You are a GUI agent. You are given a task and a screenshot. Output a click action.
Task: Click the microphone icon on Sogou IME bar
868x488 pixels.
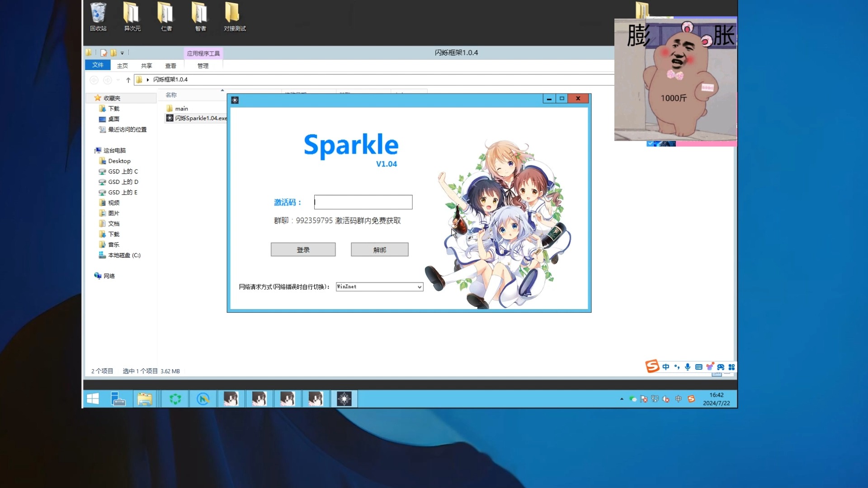pyautogui.click(x=688, y=367)
